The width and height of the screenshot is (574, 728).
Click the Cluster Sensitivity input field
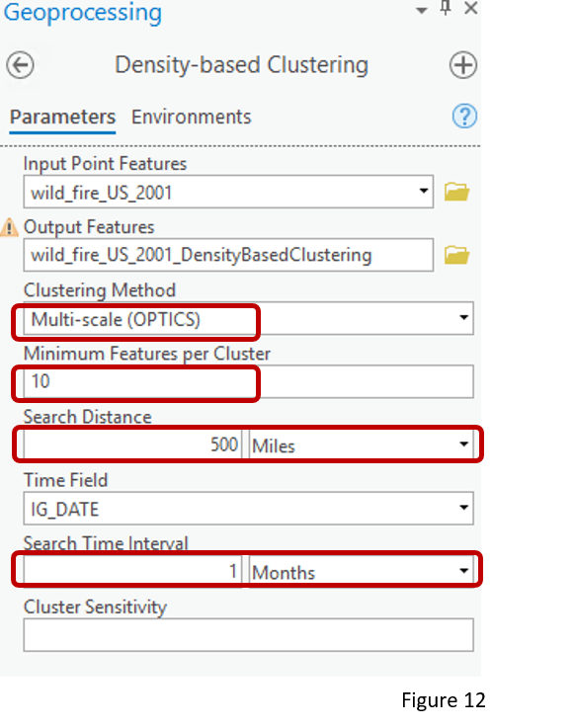248,635
